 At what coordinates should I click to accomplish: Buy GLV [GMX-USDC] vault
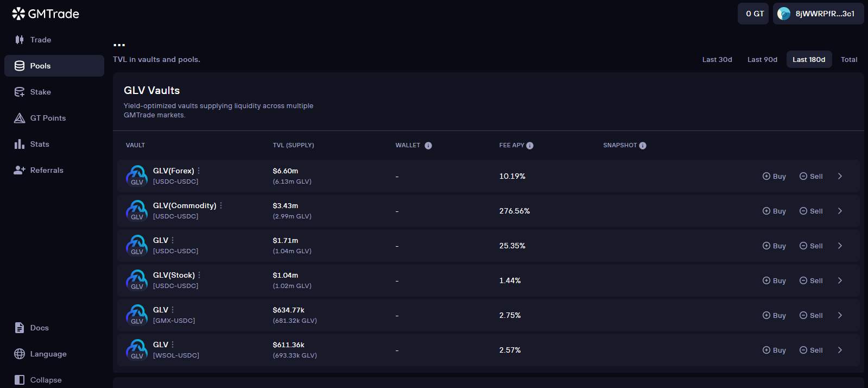tap(774, 315)
